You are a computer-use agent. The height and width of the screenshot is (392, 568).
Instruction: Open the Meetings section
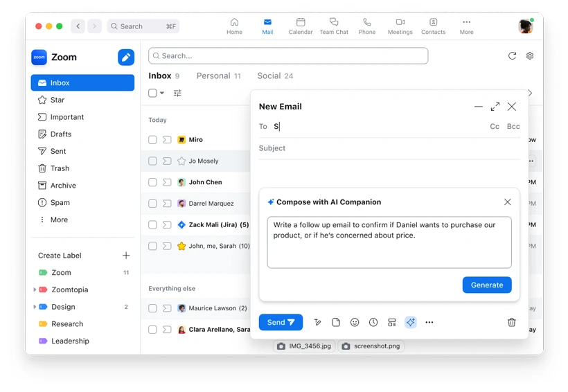point(400,26)
